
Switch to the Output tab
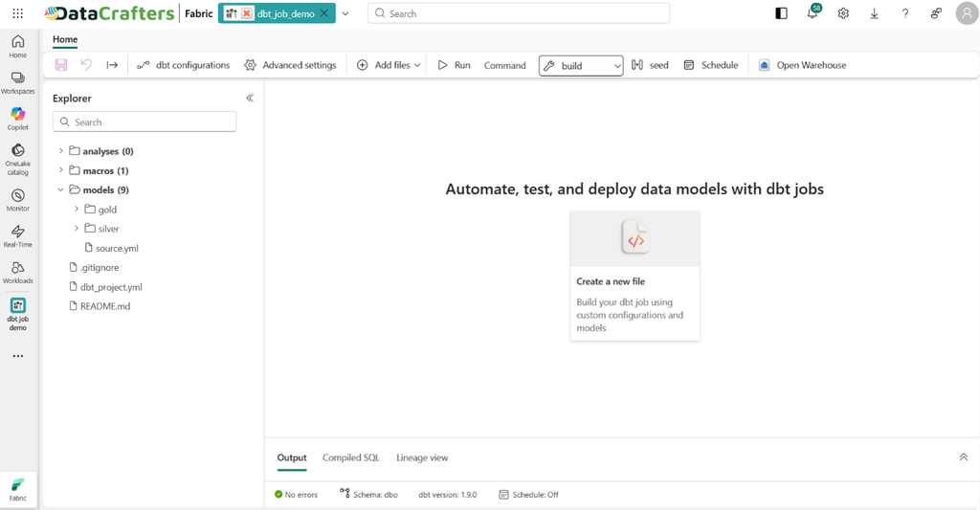[292, 458]
